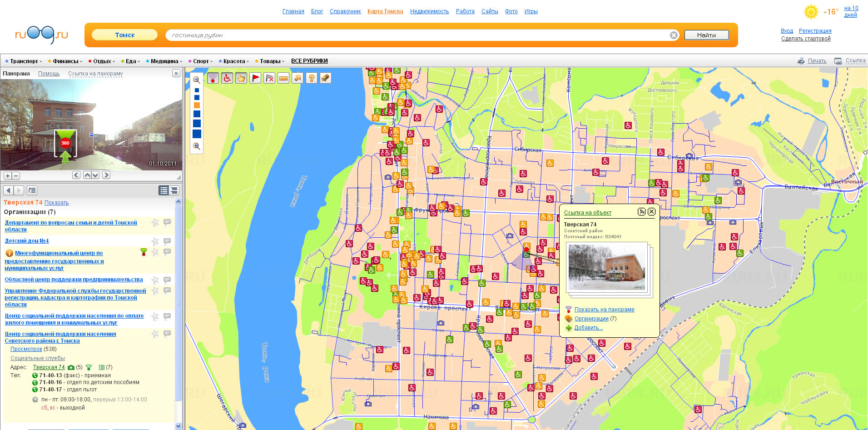Open photos camera icon beside Тверская 74
This screenshot has height=430, width=868.
pyautogui.click(x=71, y=367)
